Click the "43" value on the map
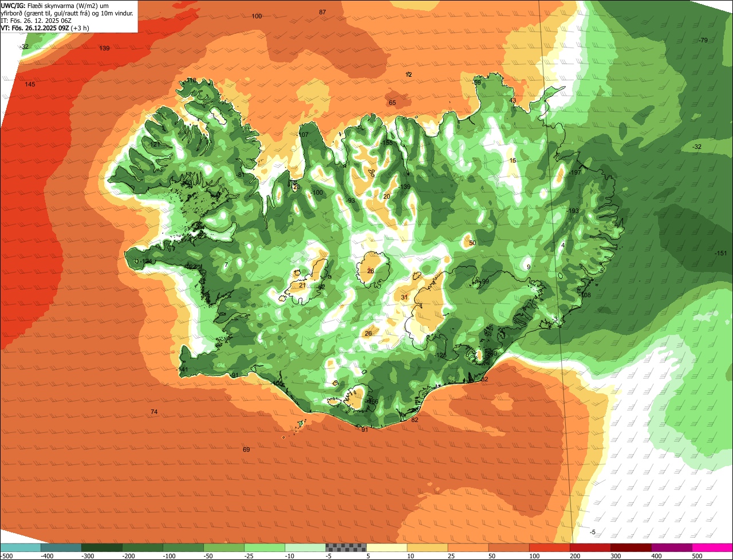 pyautogui.click(x=513, y=100)
